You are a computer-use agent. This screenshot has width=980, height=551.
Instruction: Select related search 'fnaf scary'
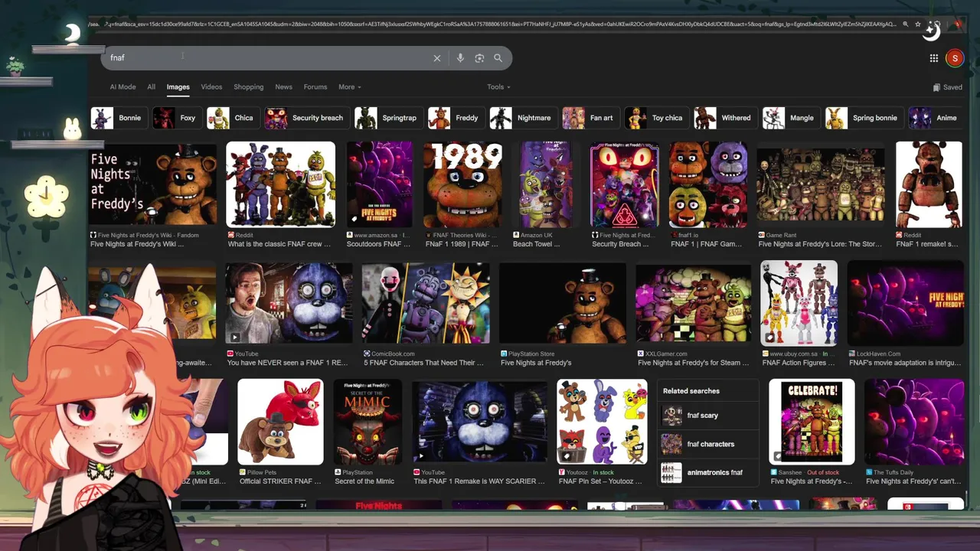[708, 416]
